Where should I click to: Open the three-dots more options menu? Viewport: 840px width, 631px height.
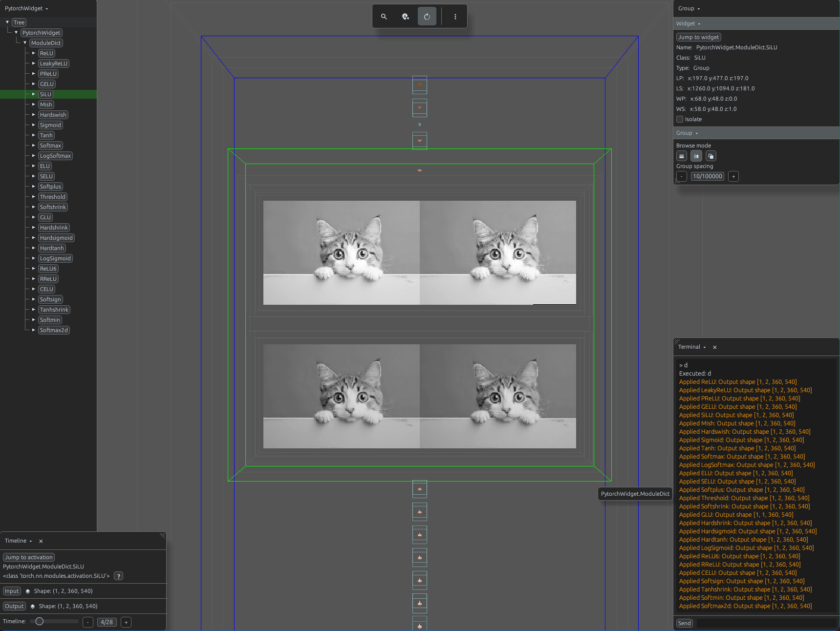point(455,17)
